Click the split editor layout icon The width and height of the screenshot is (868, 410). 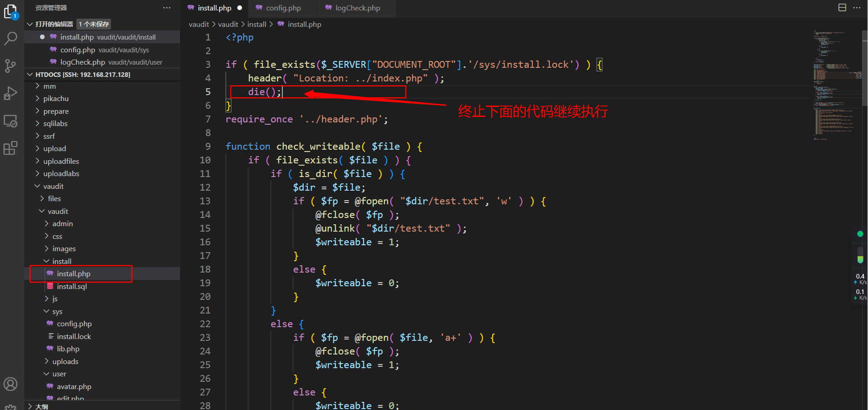click(x=842, y=8)
